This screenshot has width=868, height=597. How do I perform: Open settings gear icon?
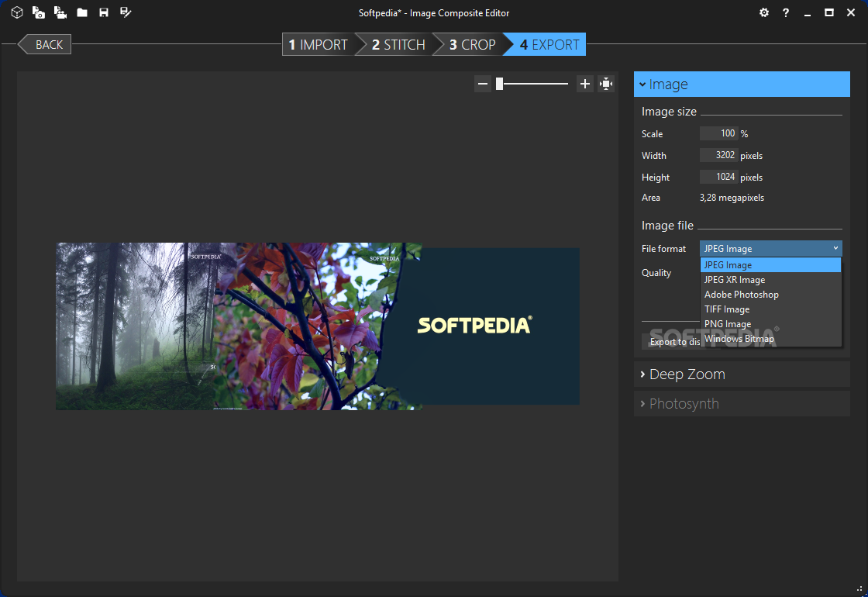pyautogui.click(x=764, y=12)
